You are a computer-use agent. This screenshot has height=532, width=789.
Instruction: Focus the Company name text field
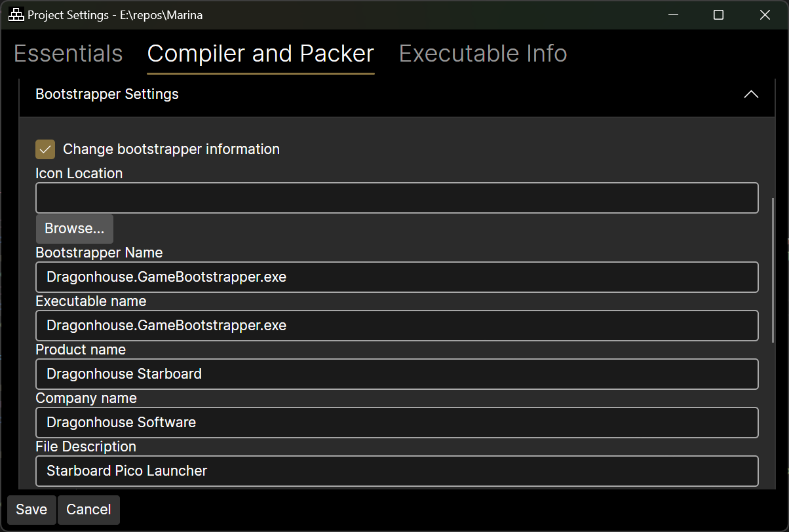(396, 423)
